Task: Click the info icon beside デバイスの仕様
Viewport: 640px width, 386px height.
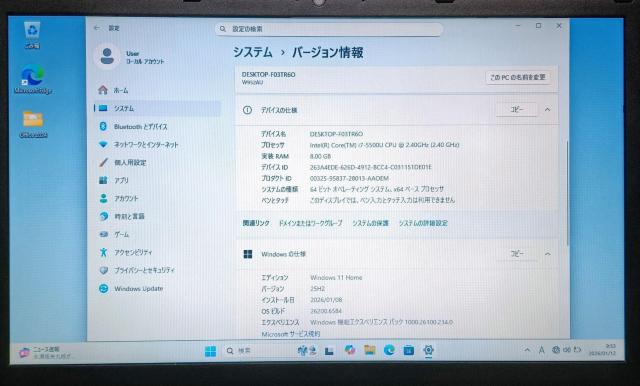Action: click(247, 110)
